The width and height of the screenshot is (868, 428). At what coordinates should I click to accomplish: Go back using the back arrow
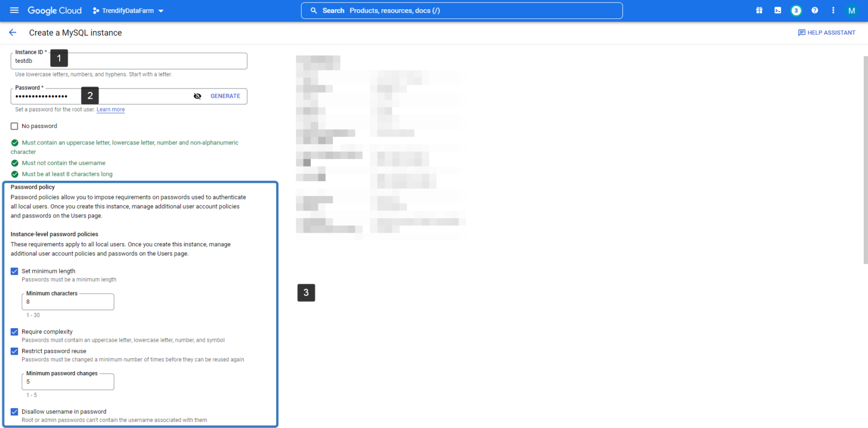pyautogui.click(x=13, y=33)
